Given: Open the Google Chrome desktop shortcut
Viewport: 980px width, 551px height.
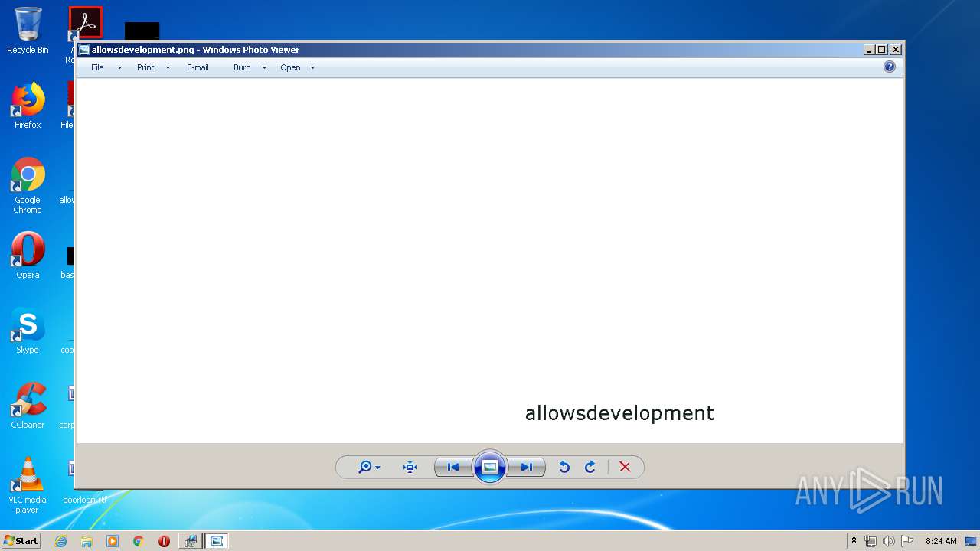Looking at the screenshot, I should point(28,185).
